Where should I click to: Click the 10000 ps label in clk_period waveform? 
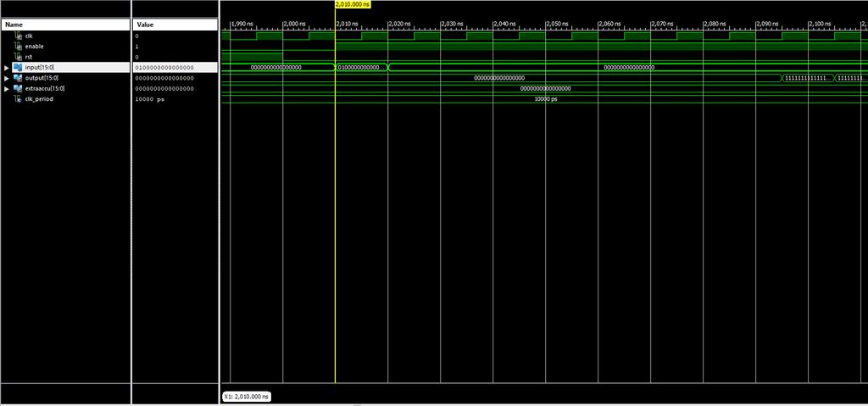(x=546, y=99)
